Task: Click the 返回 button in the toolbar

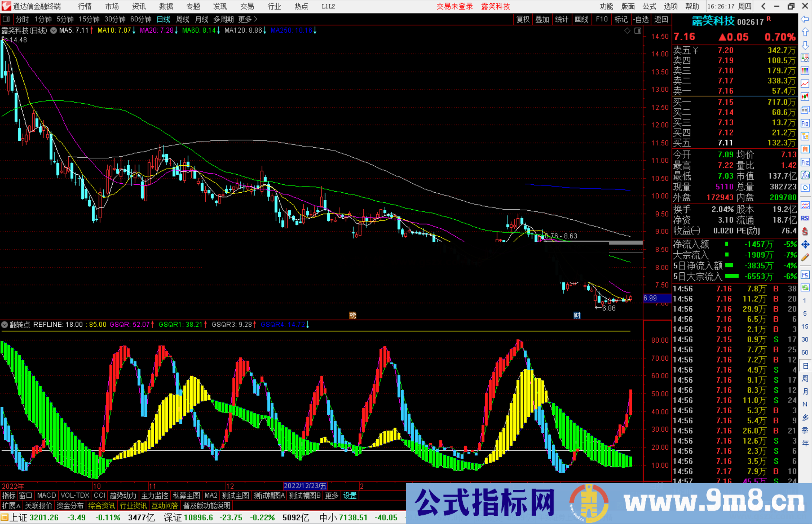Action: (661, 19)
